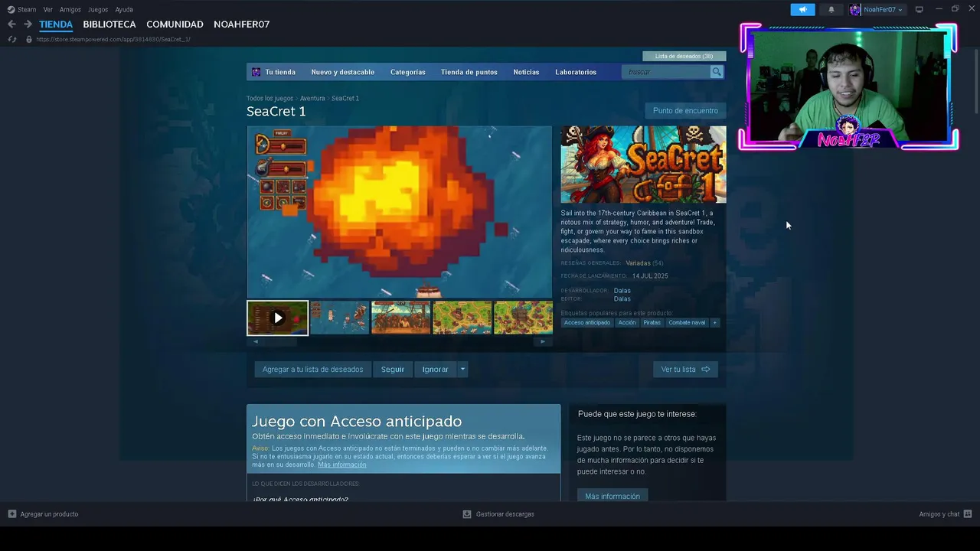This screenshot has width=980, height=551.
Task: Open the Categorías menu
Action: tap(408, 72)
